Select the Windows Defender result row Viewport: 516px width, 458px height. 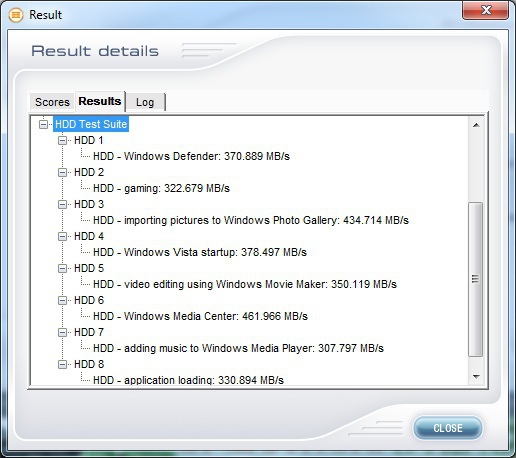[x=191, y=156]
